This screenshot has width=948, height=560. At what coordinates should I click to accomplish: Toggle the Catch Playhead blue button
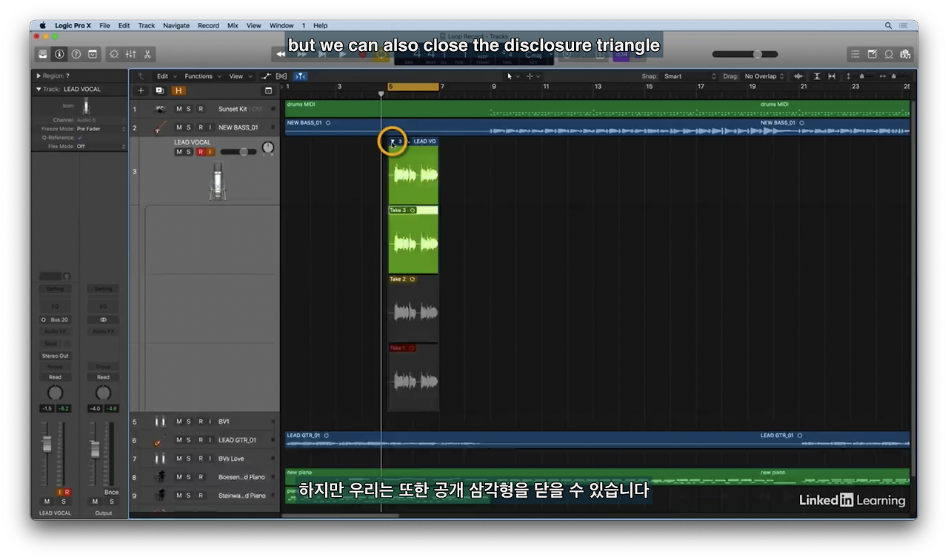coord(300,76)
